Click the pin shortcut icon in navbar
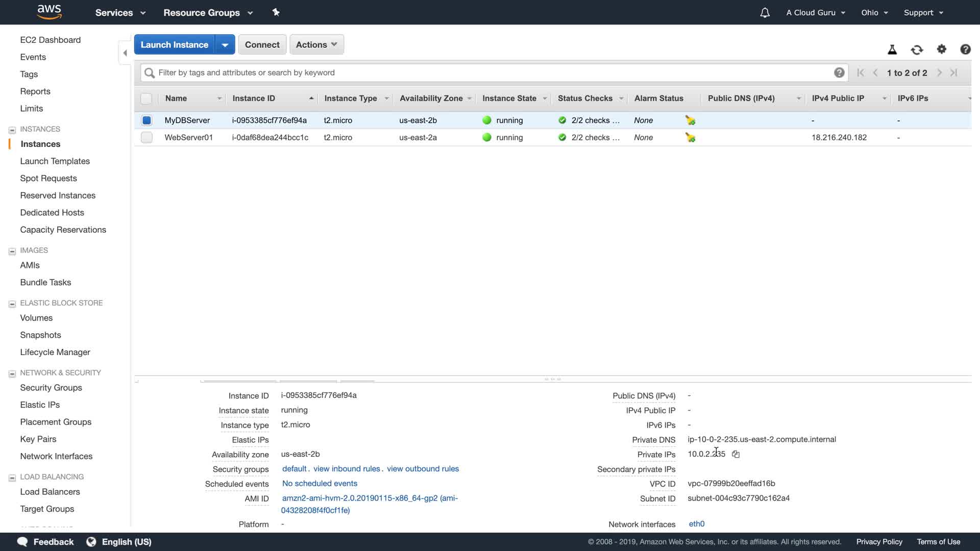 (276, 12)
